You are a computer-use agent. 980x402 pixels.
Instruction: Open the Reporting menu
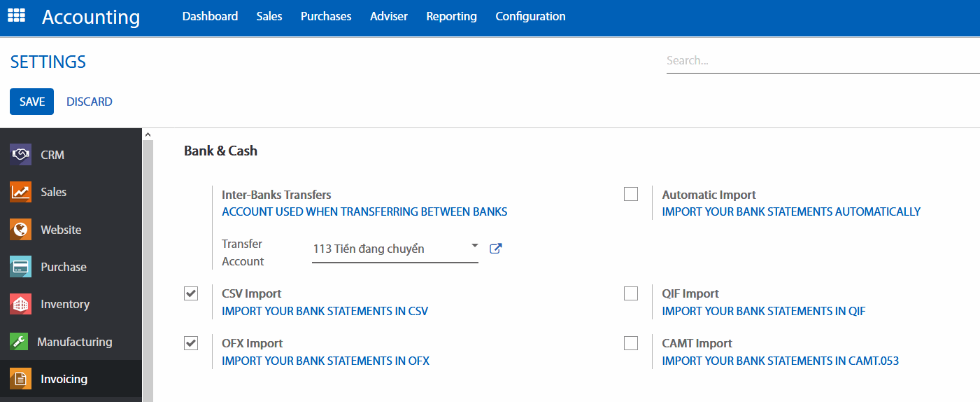[x=451, y=16]
